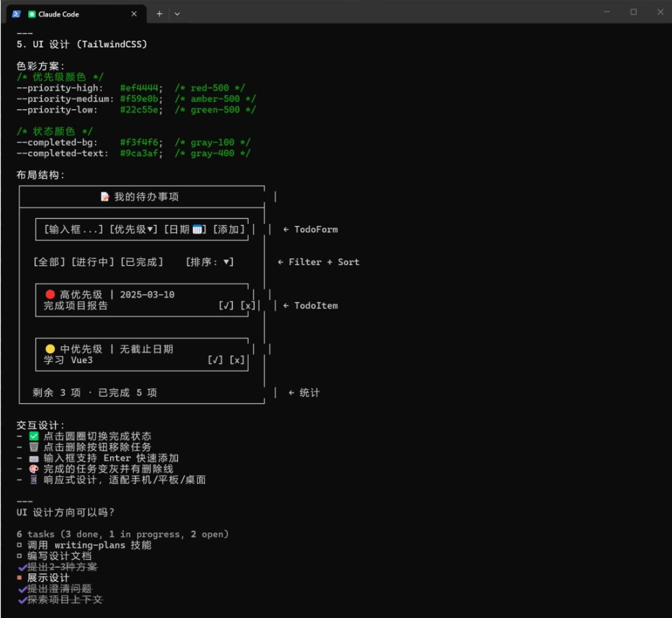Screen dimensions: 672x618
Task: Click the [优先级▼] dropdown in the mockup
Action: 133,229
